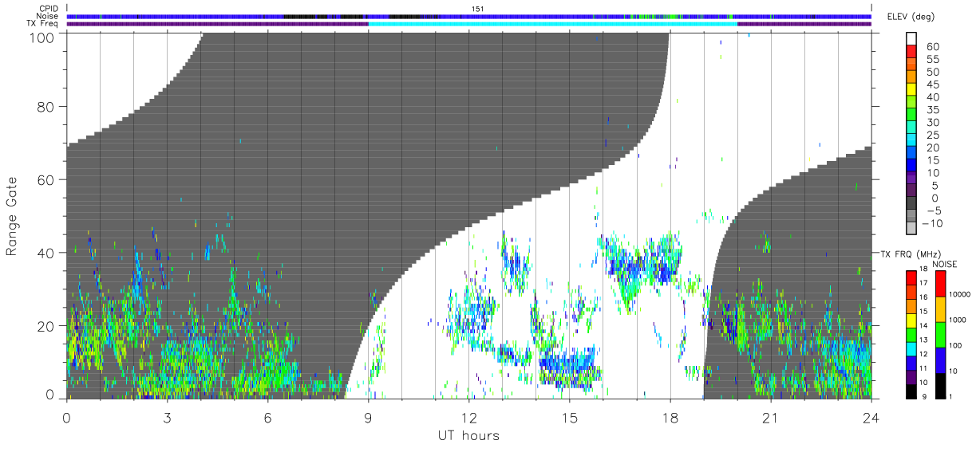This screenshot has width=980, height=452.
Task: Pick the black segment of TX FRQ colorbar
Action: pos(911,391)
